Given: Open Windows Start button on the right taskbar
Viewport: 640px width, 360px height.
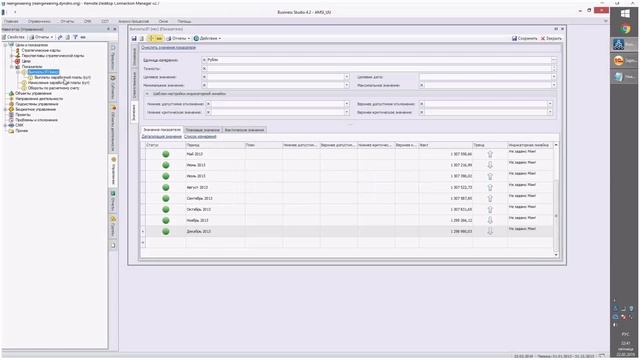Looking at the screenshot, I should (x=624, y=14).
